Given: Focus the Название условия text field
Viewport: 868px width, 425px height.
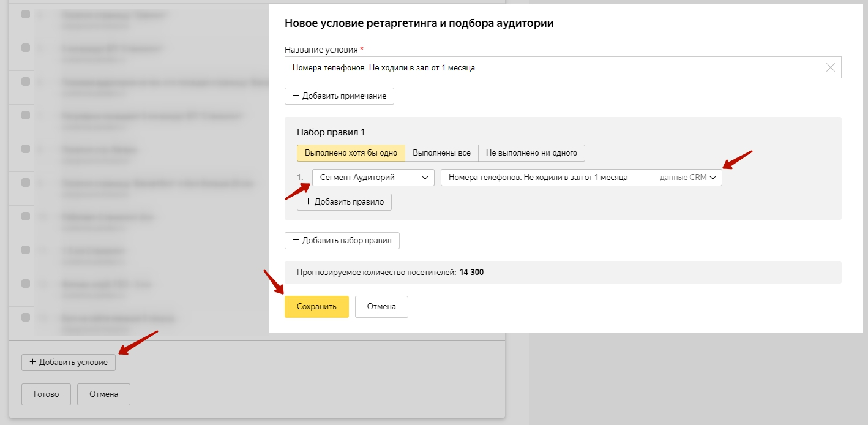Looking at the screenshot, I should pos(551,68).
